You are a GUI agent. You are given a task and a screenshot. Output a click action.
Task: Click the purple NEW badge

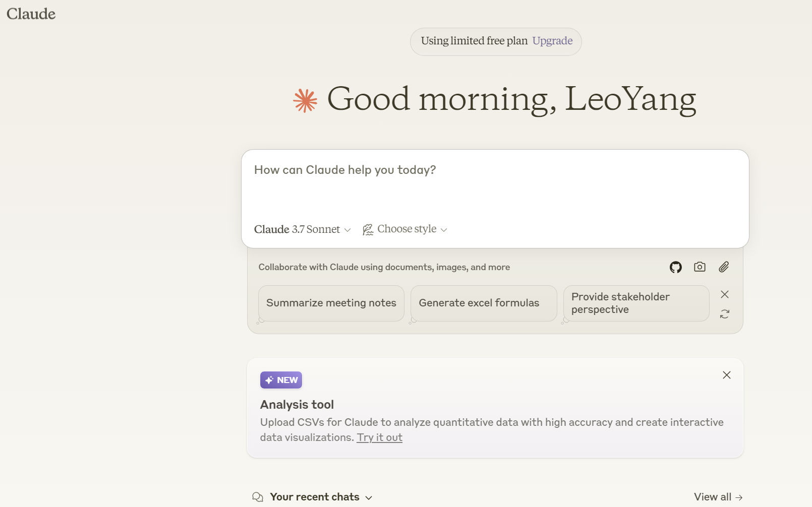(281, 380)
